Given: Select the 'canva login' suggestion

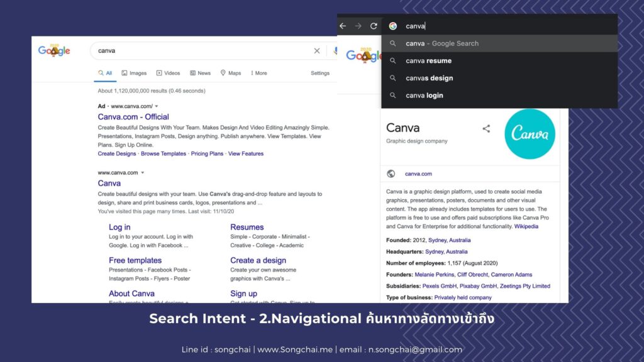Looking at the screenshot, I should [499, 96].
